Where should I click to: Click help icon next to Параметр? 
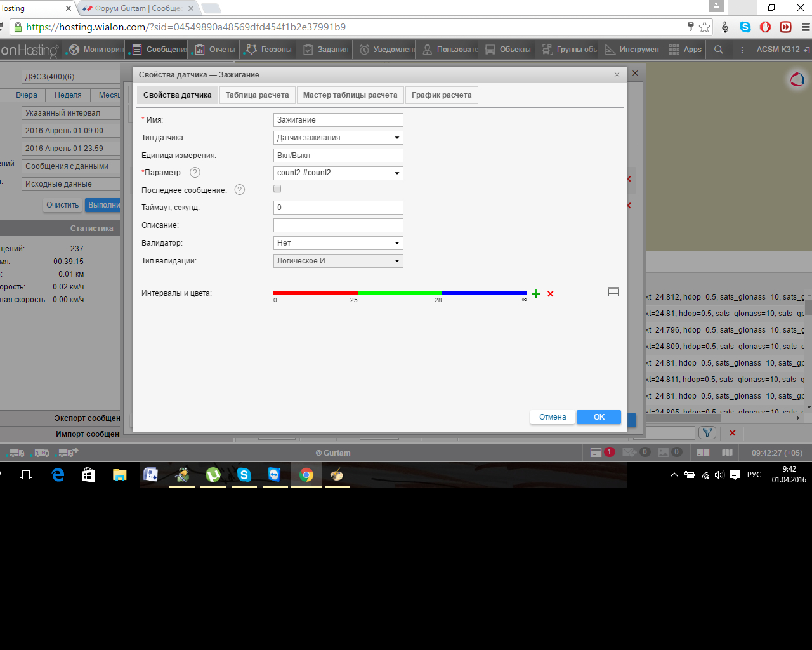pos(195,173)
